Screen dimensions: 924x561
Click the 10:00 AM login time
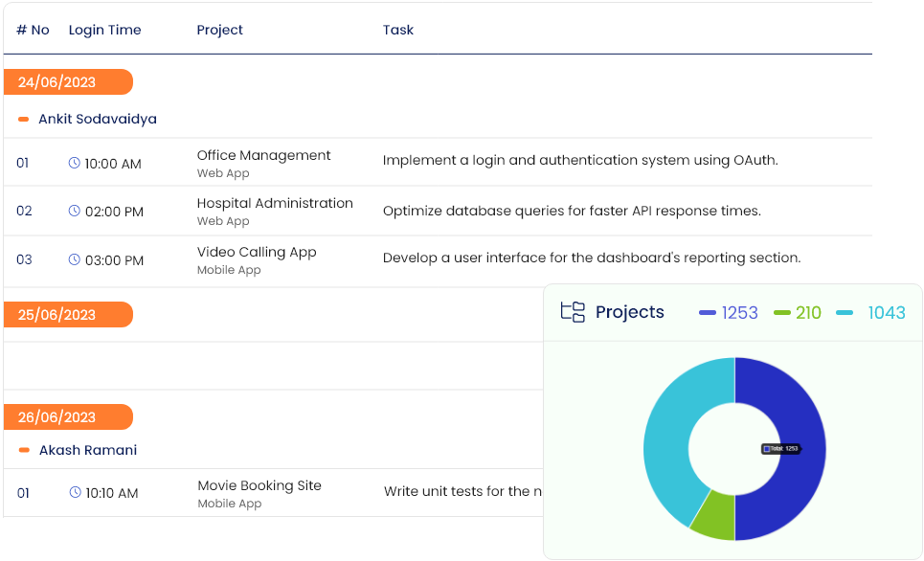pyautogui.click(x=113, y=164)
